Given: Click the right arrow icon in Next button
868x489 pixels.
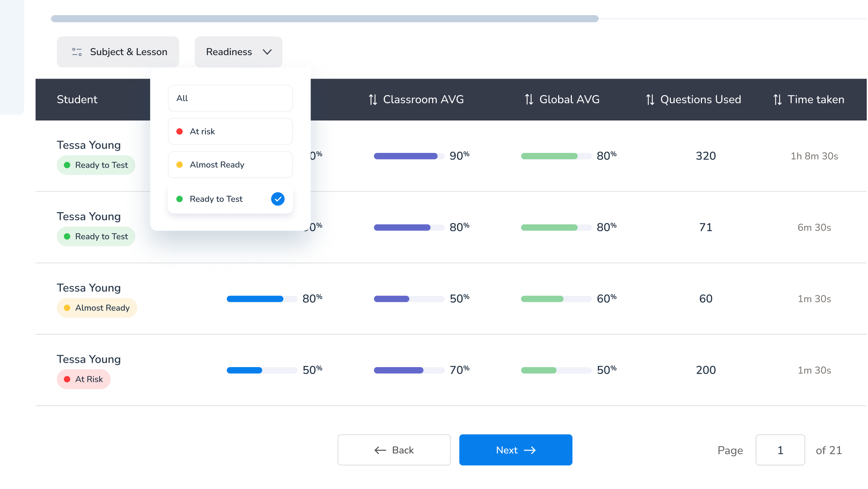Looking at the screenshot, I should pos(530,450).
